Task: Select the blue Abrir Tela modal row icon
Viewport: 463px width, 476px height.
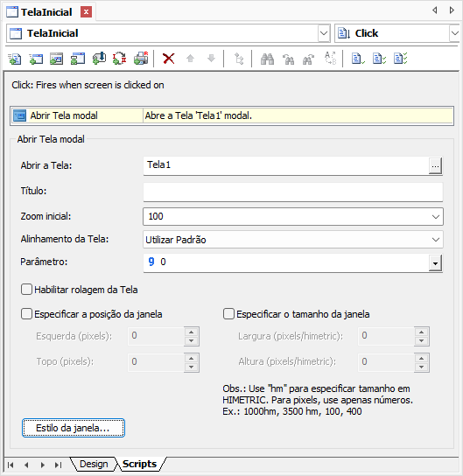Action: [x=20, y=115]
